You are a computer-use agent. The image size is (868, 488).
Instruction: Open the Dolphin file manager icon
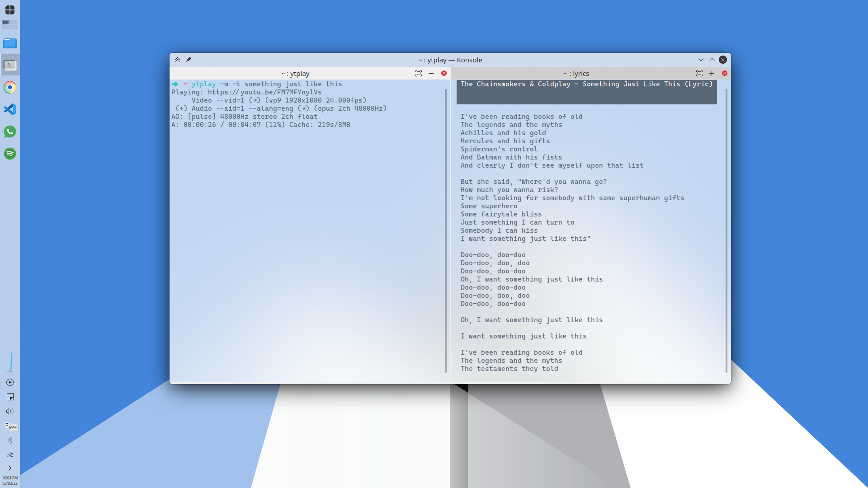pyautogui.click(x=10, y=43)
